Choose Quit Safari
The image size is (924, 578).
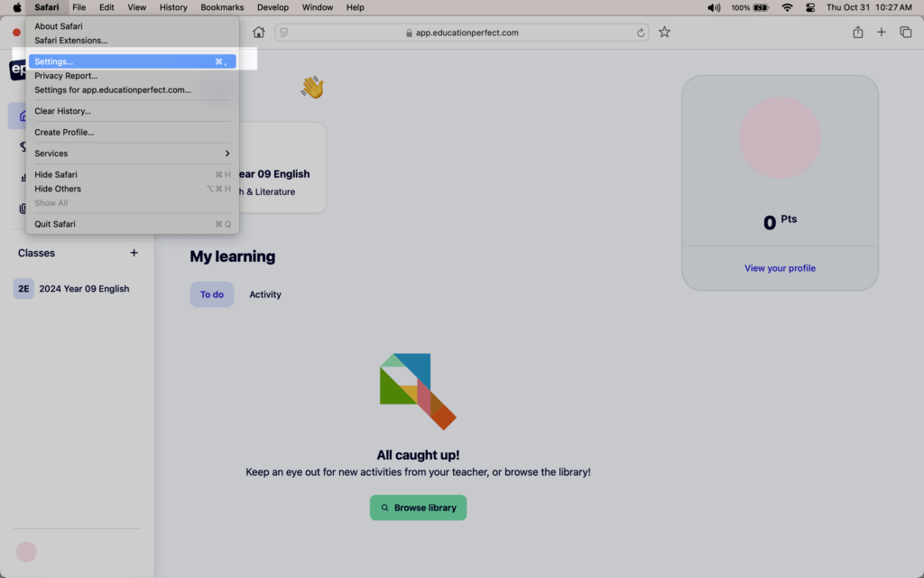[132, 224]
